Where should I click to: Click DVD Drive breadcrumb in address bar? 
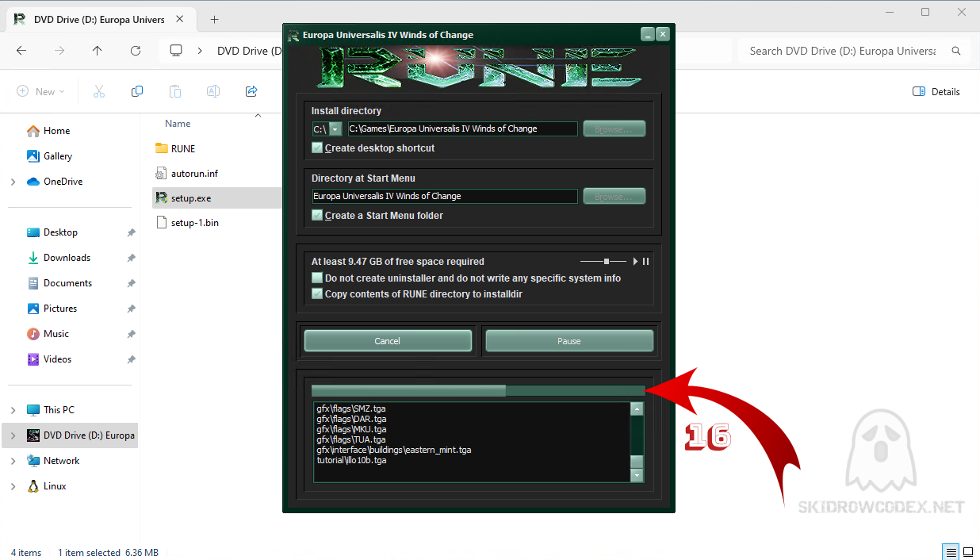click(250, 51)
